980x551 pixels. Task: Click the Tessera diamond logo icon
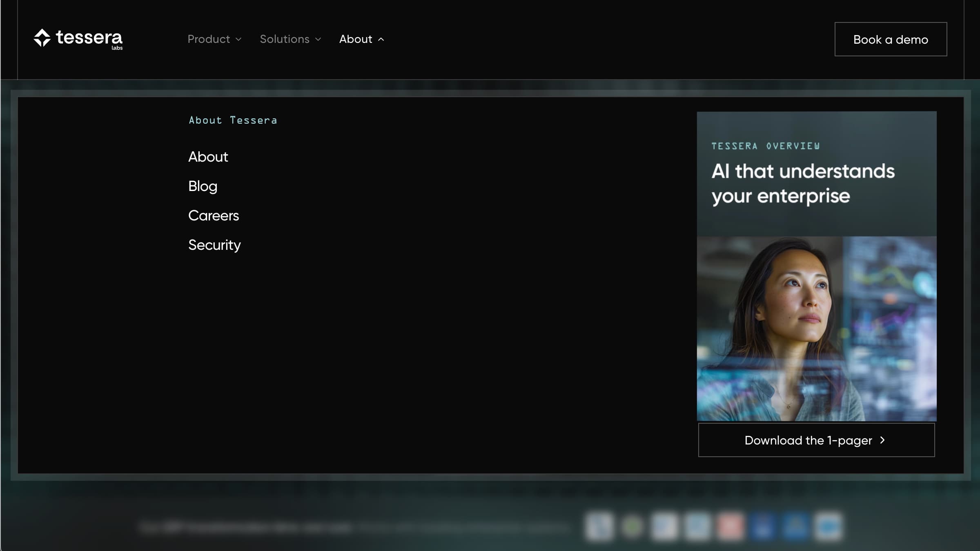pos(42,38)
